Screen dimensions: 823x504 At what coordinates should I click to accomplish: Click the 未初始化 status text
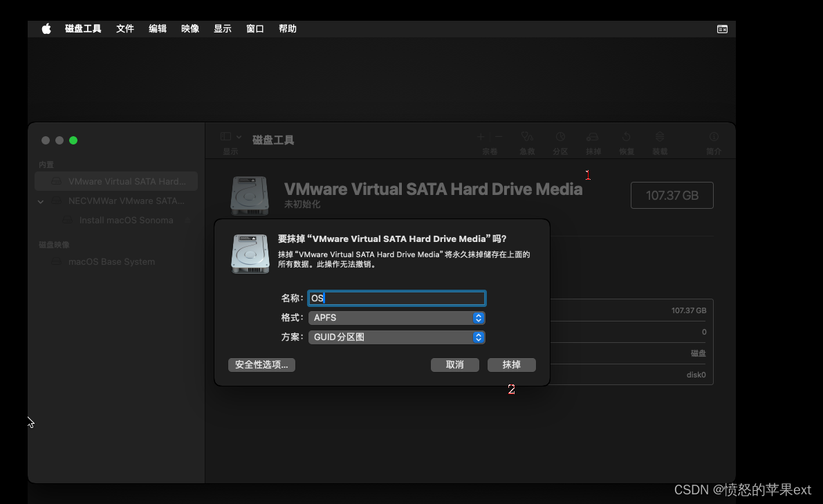click(x=302, y=205)
